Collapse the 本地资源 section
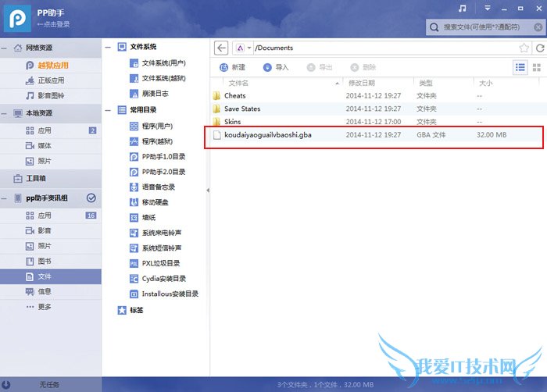 coord(4,113)
